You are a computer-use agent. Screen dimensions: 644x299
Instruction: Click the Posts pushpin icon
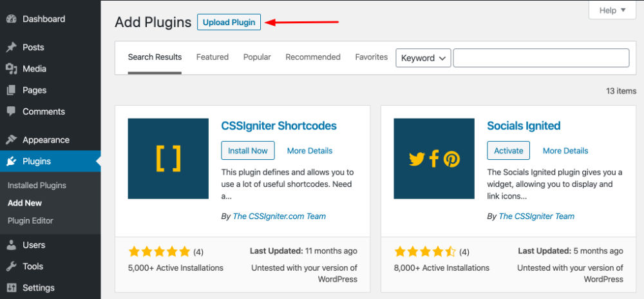click(12, 47)
